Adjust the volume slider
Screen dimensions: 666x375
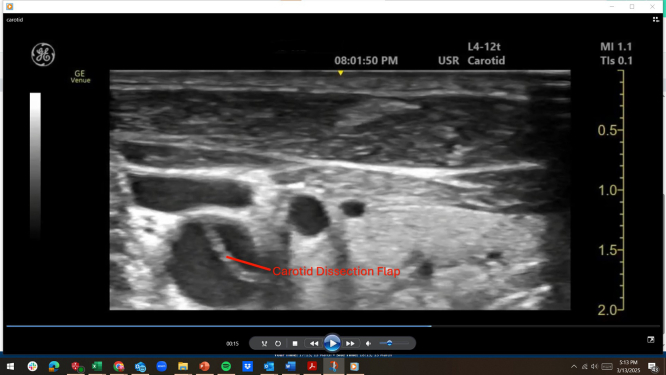394,343
